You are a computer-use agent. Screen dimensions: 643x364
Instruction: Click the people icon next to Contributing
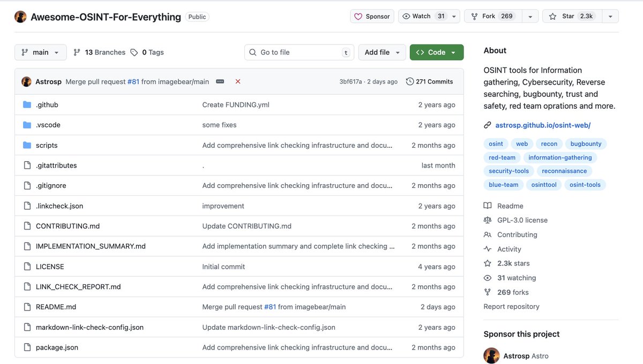pos(488,234)
